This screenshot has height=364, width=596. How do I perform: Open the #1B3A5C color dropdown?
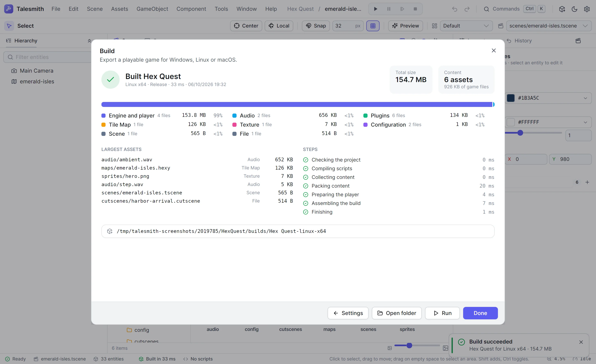pyautogui.click(x=548, y=98)
